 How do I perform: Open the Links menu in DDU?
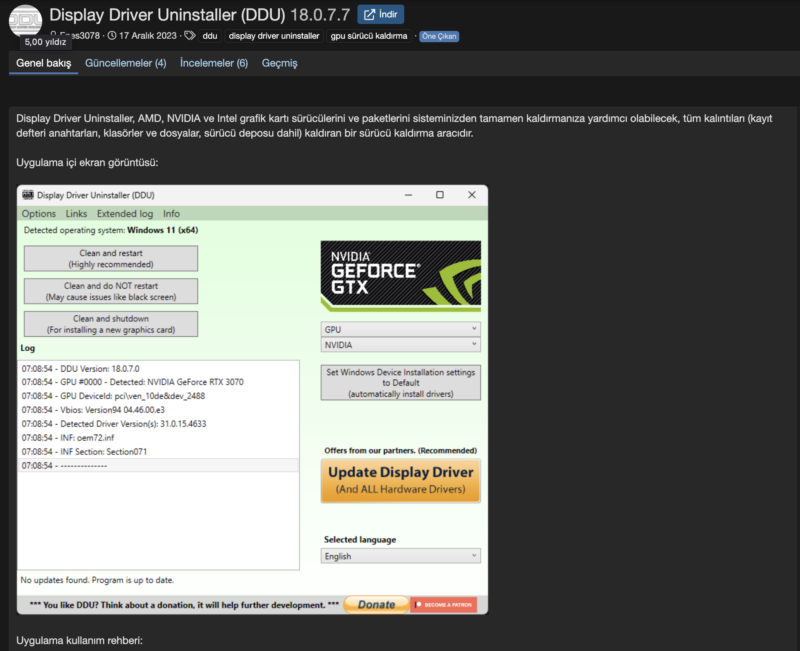pyautogui.click(x=76, y=214)
